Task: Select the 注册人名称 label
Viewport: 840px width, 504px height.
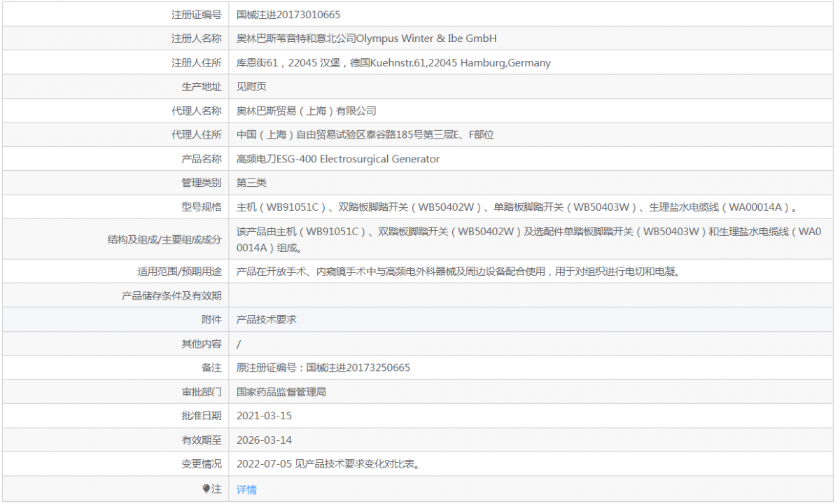Action: point(197,38)
